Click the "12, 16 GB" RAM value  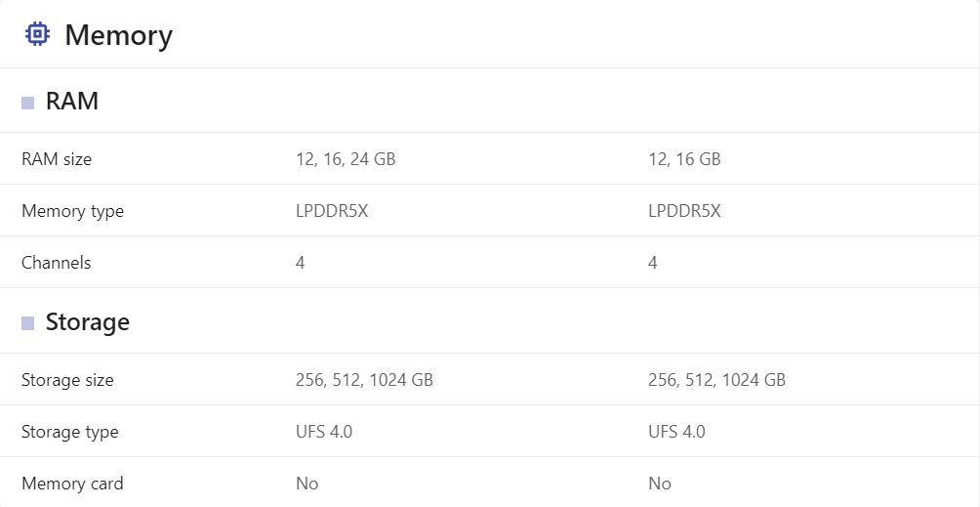pyautogui.click(x=684, y=158)
